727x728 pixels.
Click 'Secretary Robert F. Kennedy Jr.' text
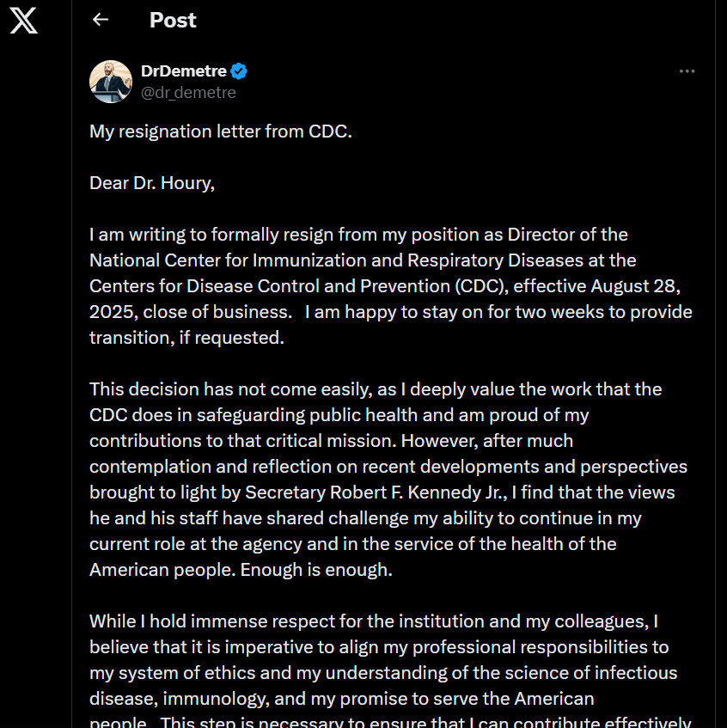point(376,492)
